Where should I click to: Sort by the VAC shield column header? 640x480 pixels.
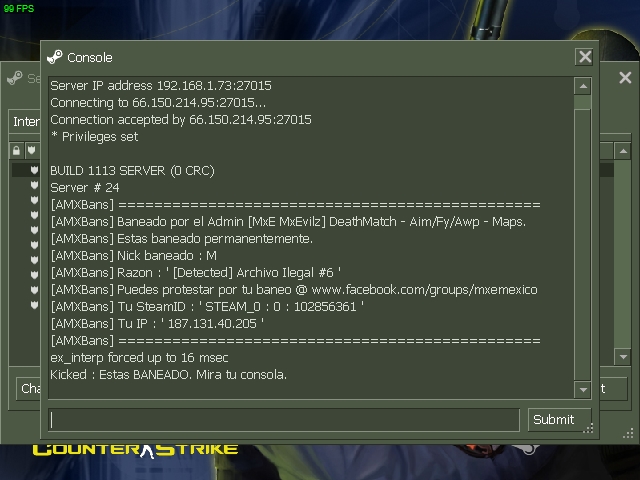(x=31, y=151)
